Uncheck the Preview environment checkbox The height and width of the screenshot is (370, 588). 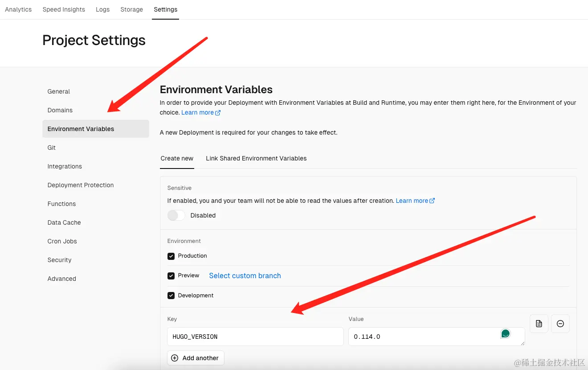[x=171, y=276]
